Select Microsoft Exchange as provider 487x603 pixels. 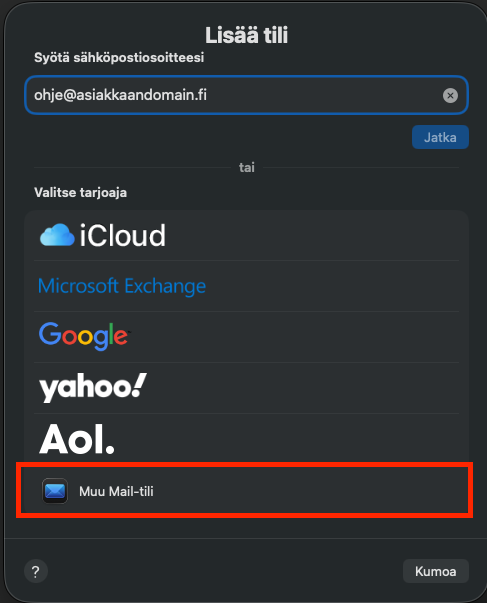pos(122,286)
